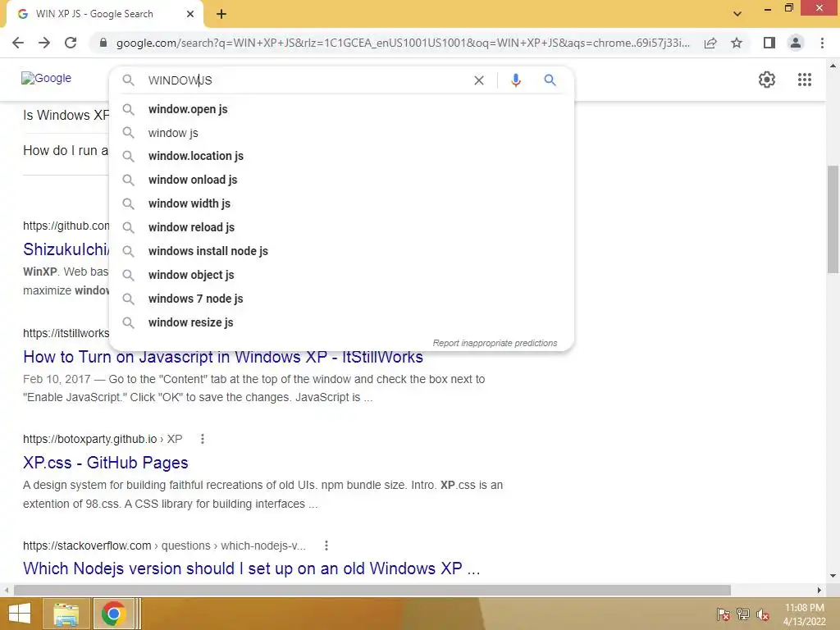Reload the current Google Search page

pos(71,43)
